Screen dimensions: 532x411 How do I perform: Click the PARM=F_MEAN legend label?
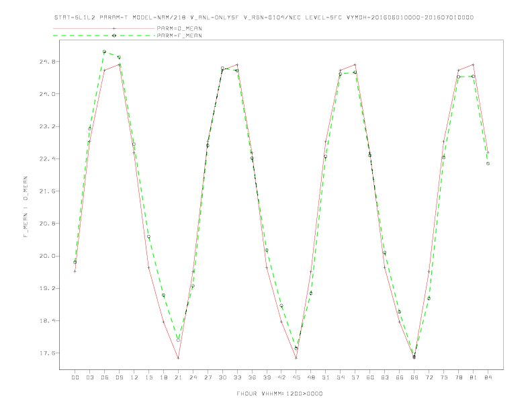click(x=179, y=36)
